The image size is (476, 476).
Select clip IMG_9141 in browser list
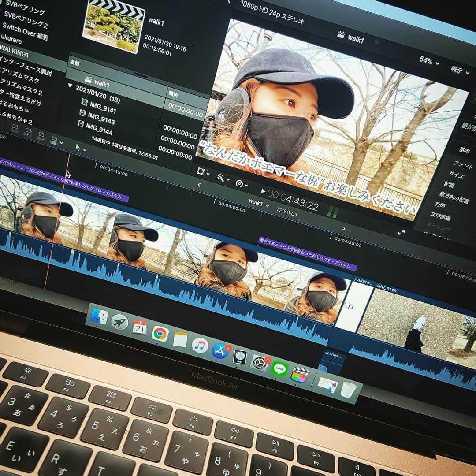click(x=99, y=106)
